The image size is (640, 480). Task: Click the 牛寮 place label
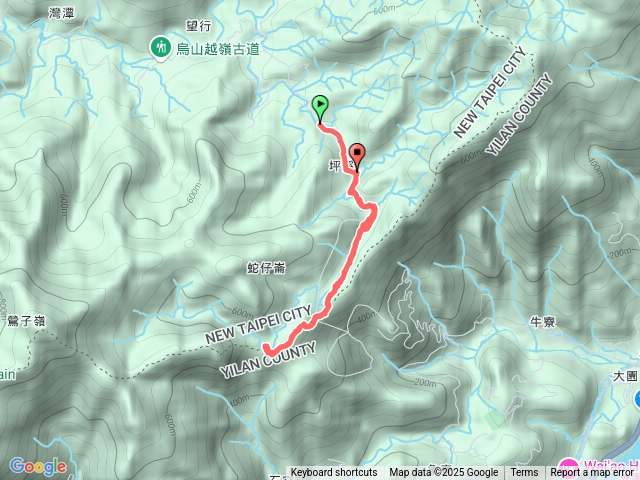[542, 322]
